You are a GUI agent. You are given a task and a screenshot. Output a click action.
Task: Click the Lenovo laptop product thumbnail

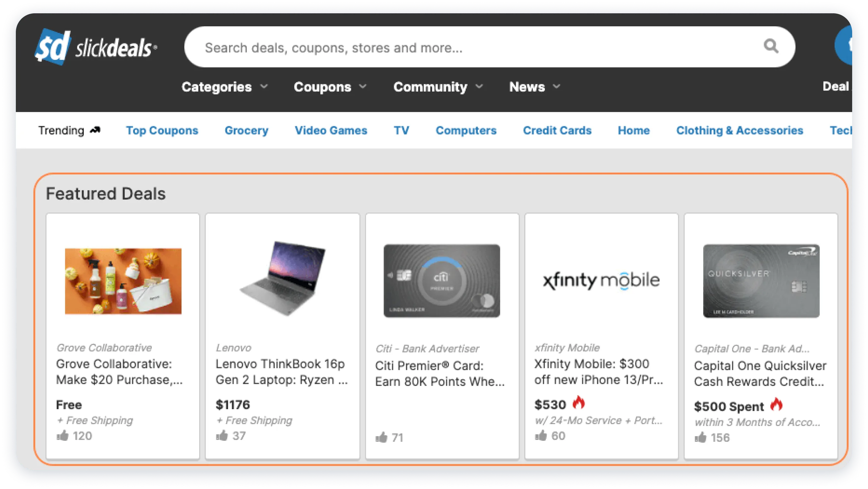pyautogui.click(x=283, y=278)
